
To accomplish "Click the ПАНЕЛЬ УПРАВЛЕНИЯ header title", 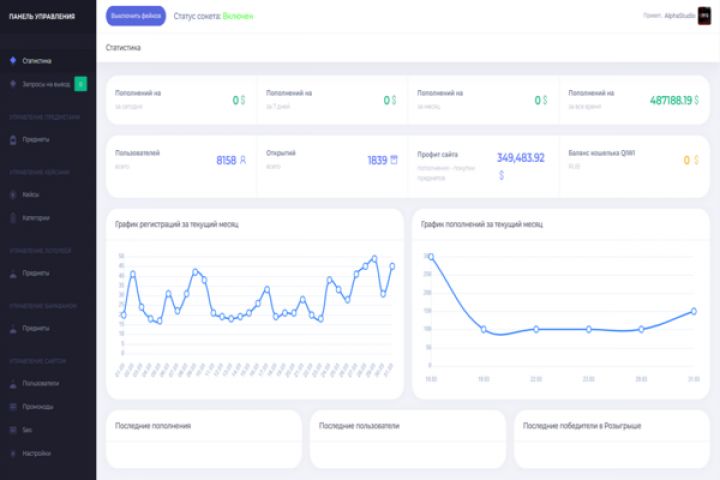I will pos(42,17).
